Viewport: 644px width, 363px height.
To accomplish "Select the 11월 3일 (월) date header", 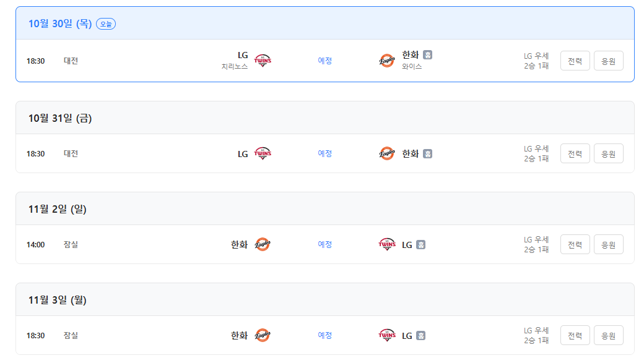I will 58,300.
